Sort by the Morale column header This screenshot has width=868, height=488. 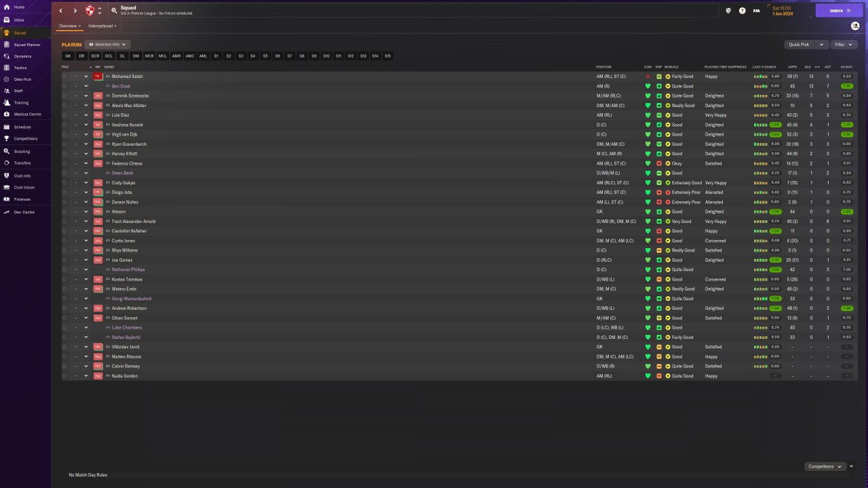[x=671, y=67]
